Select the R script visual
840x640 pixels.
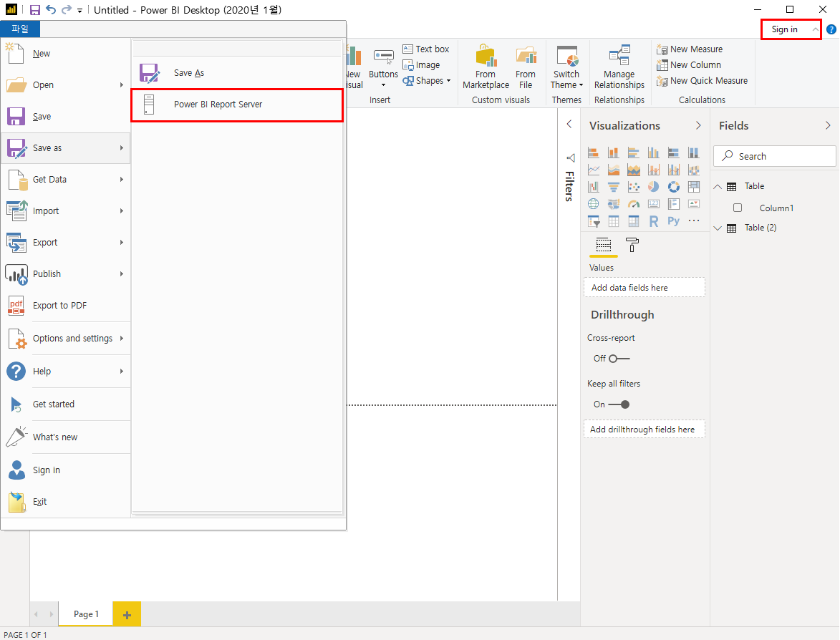tap(654, 221)
